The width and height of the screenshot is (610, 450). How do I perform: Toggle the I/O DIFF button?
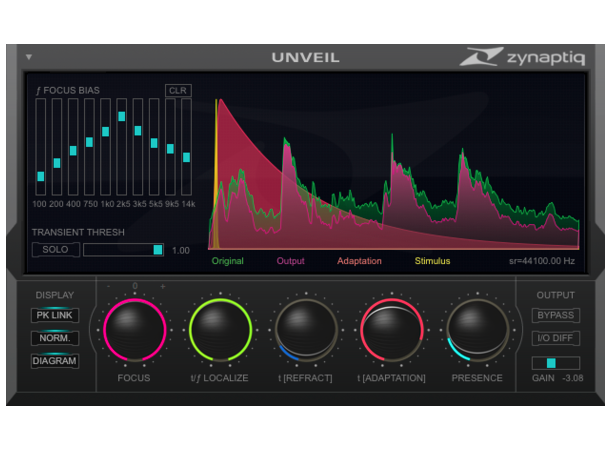[556, 338]
